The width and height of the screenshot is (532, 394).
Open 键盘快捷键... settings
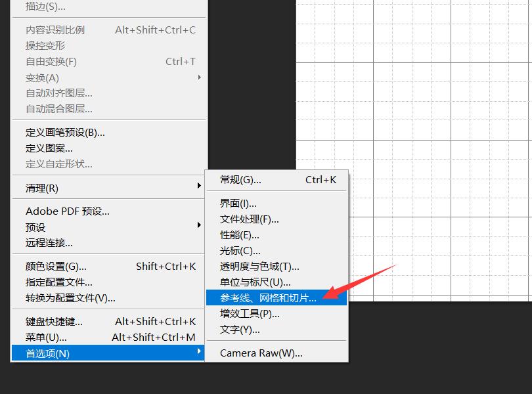pos(109,321)
